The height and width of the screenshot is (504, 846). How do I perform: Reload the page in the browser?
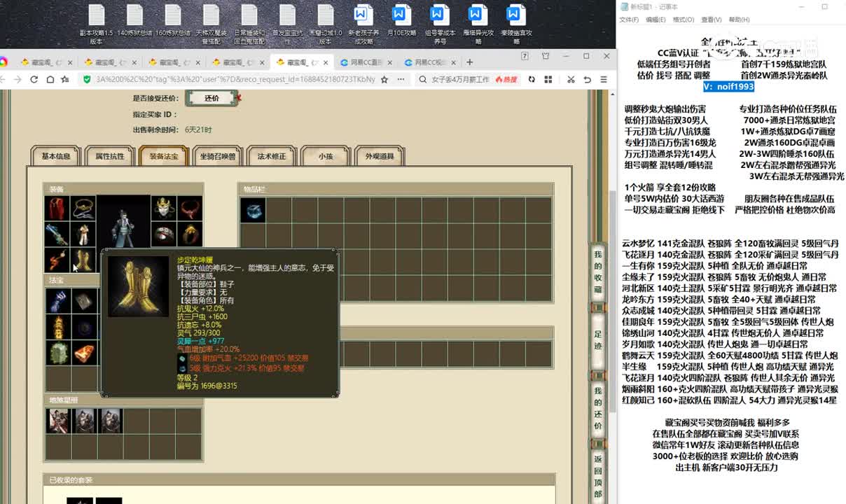pyautogui.click(x=34, y=80)
